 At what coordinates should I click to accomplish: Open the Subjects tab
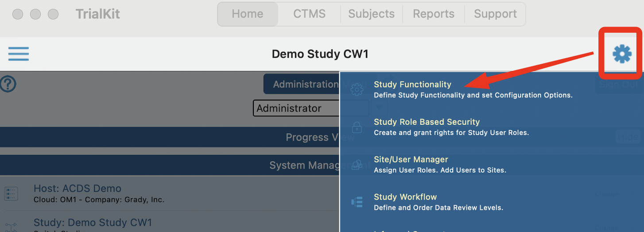371,14
